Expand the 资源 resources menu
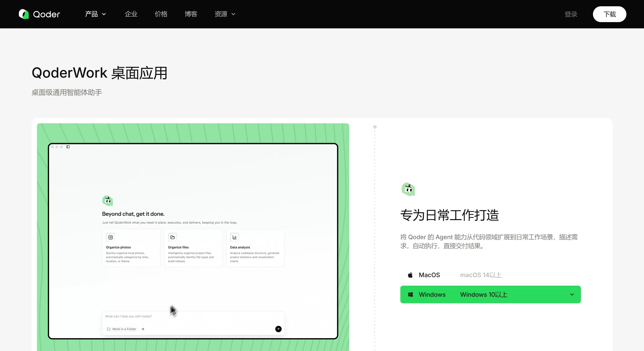The image size is (644, 351). (x=225, y=14)
